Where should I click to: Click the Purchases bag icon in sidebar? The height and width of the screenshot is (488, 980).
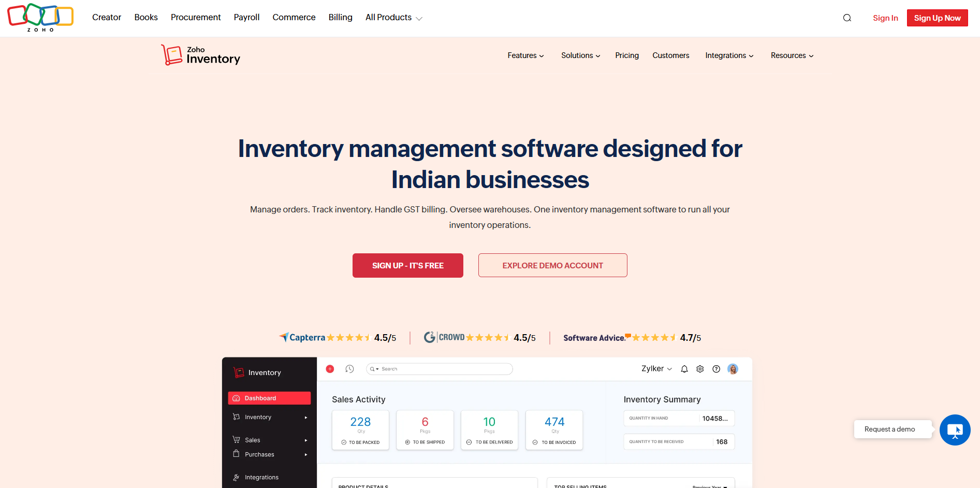pyautogui.click(x=236, y=454)
